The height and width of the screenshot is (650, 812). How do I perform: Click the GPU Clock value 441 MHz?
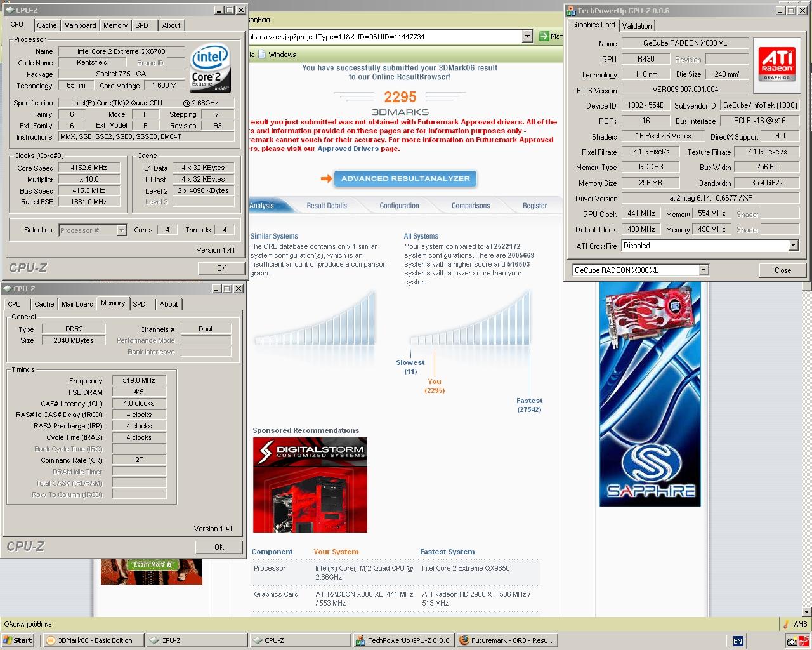click(x=641, y=214)
